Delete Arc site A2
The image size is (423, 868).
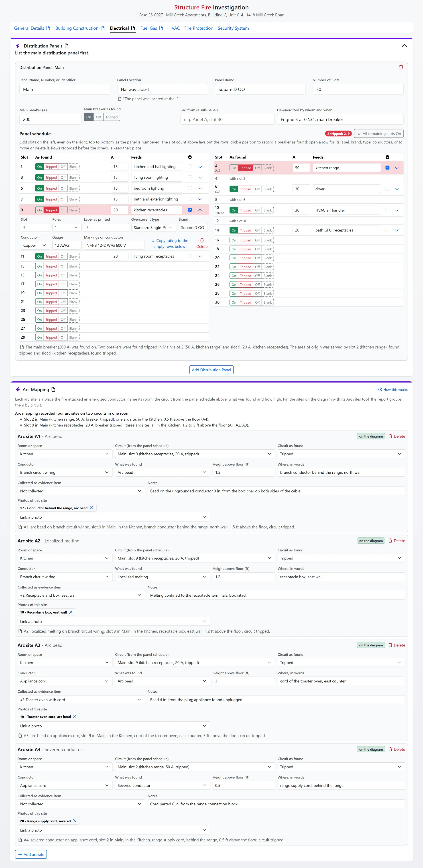pyautogui.click(x=396, y=541)
